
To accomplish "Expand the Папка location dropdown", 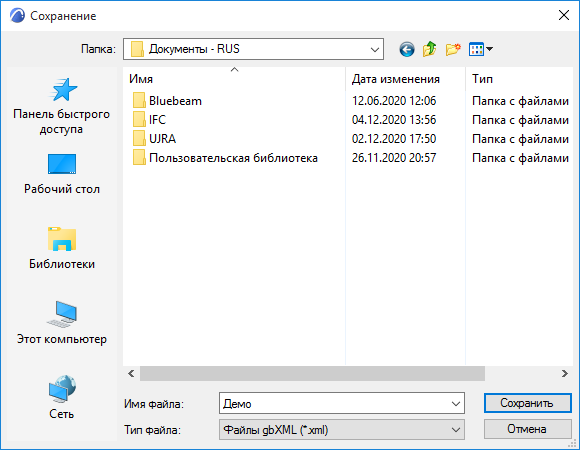I will click(375, 49).
